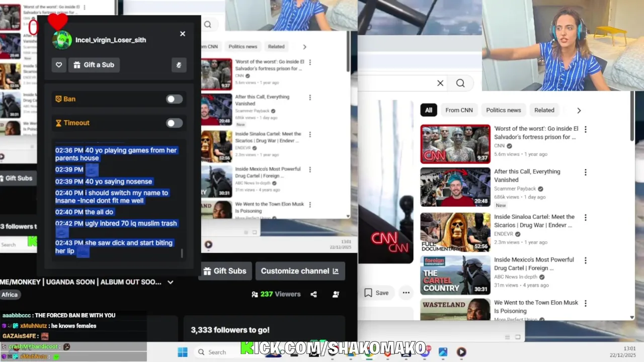Click scroll-down arrow in large YouTube window
The width and height of the screenshot is (644, 362).
pyautogui.click(x=632, y=317)
